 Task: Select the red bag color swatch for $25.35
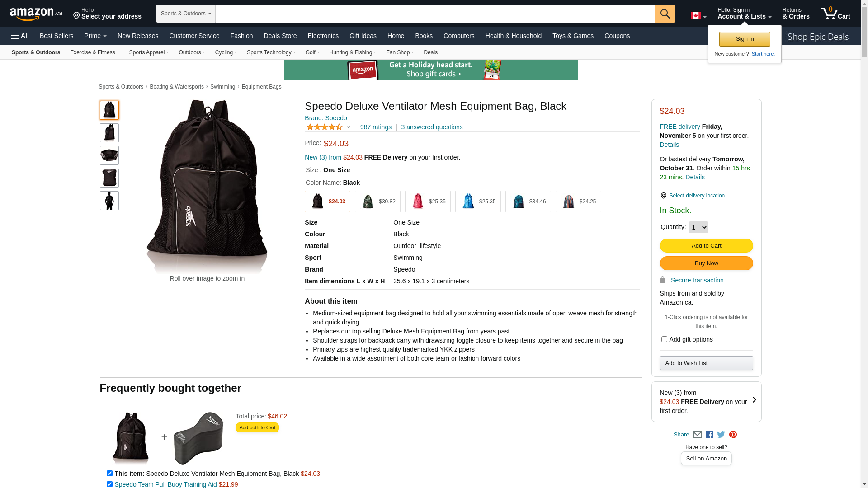[x=428, y=202]
